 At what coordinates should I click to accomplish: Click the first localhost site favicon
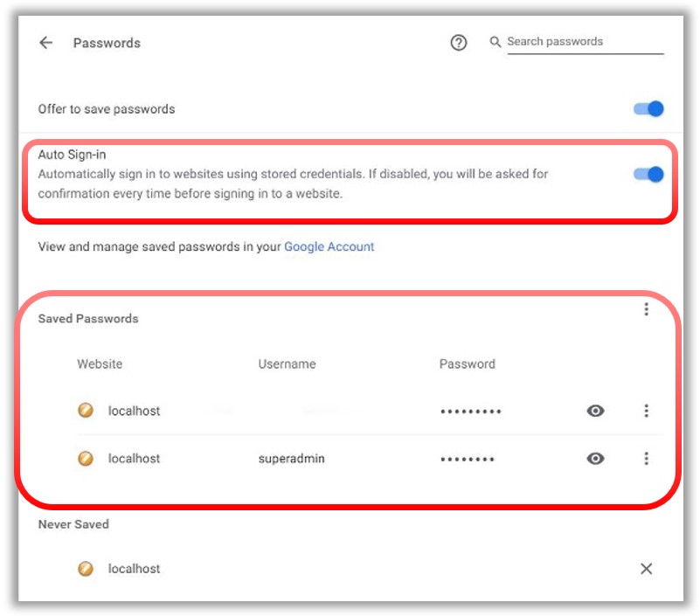coord(86,410)
